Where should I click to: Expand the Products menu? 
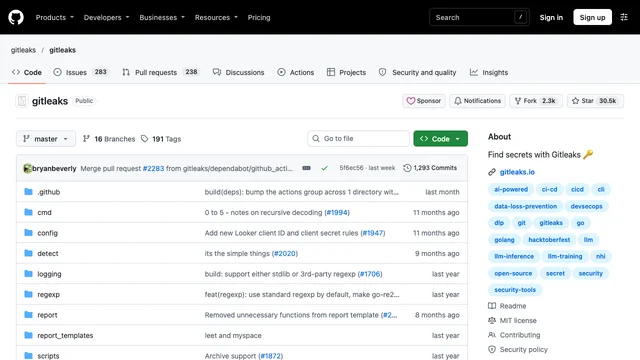(x=55, y=18)
